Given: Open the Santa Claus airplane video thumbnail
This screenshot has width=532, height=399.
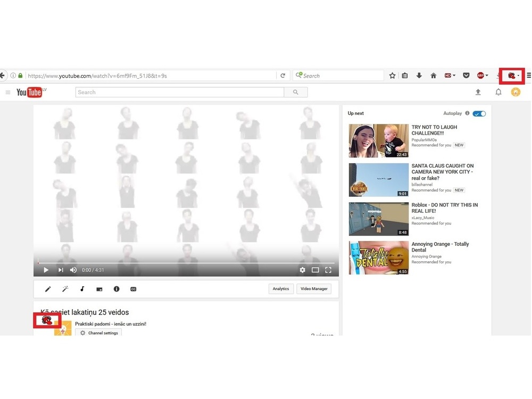Looking at the screenshot, I should pos(379,180).
